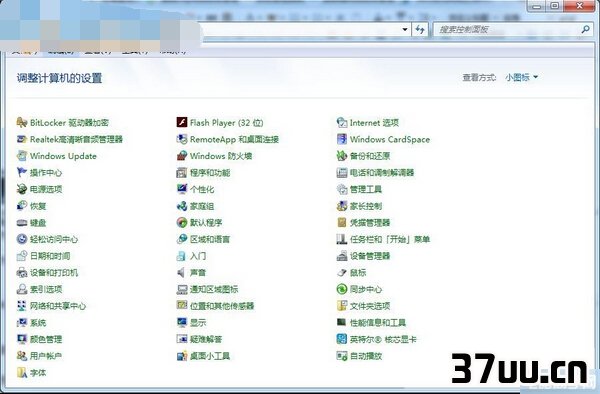Image resolution: width=600 pixels, height=394 pixels.
Task: Click the 电源选项 icon
Action: (x=22, y=189)
